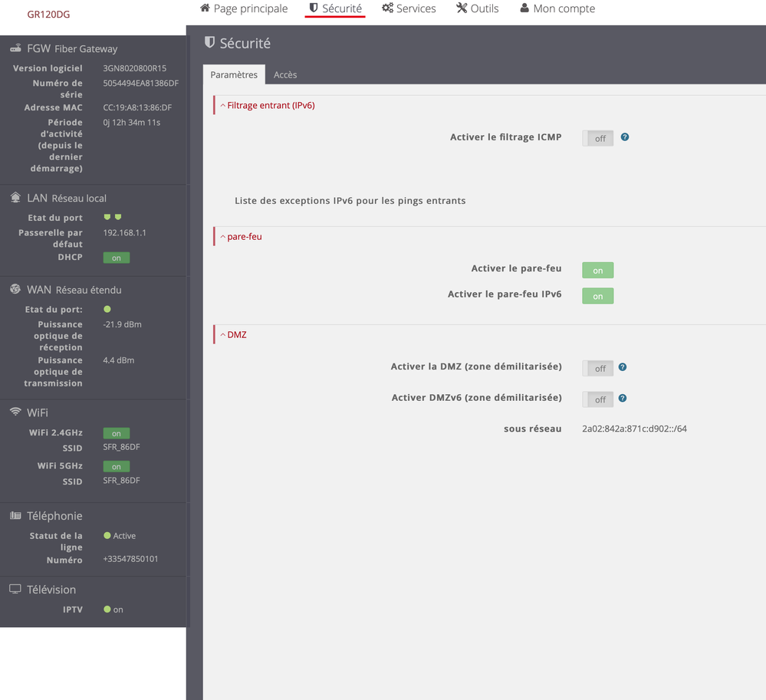766x700 pixels.
Task: Go to Page principale
Action: click(244, 9)
